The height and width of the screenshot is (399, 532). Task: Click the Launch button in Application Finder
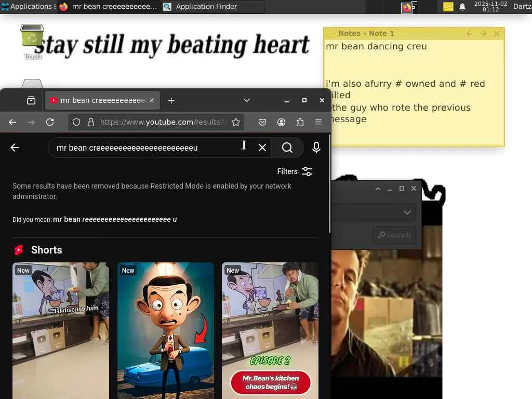tap(394, 235)
